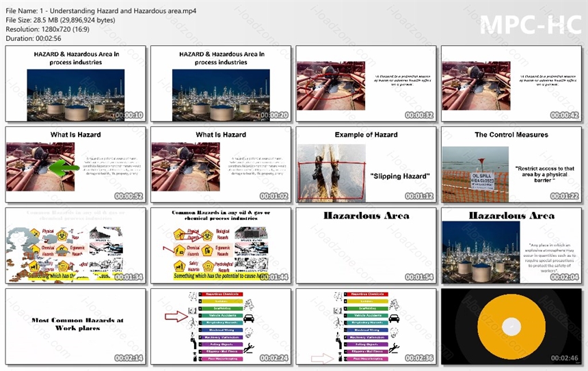Image resolution: width=588 pixels, height=371 pixels.
Task: Click the hazard definition frame at 00:00:42
Action: (x=511, y=83)
